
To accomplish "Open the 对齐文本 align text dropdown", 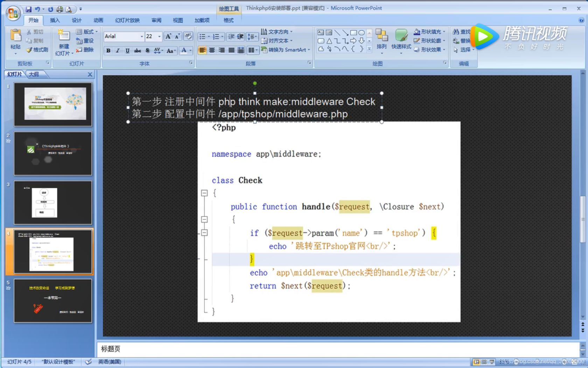I will pos(276,41).
